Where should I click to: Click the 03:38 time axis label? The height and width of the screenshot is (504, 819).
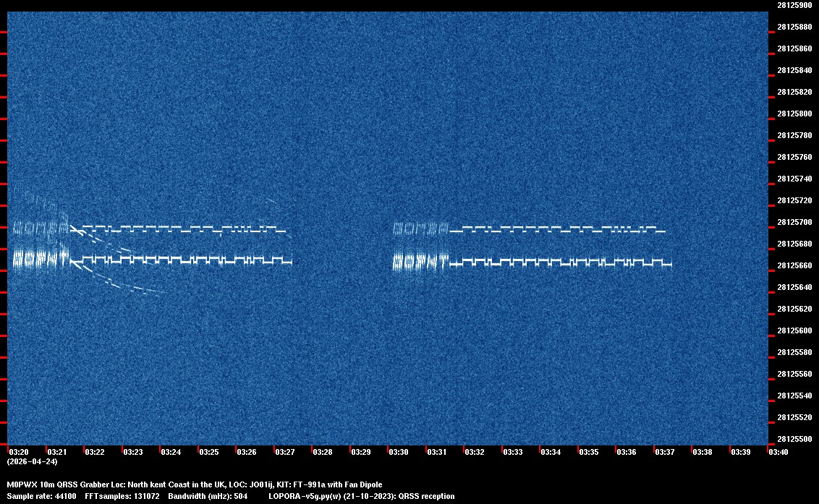coord(703,452)
